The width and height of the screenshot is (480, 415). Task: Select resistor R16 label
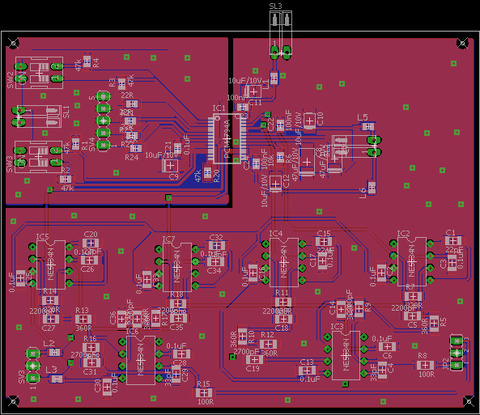(x=89, y=339)
